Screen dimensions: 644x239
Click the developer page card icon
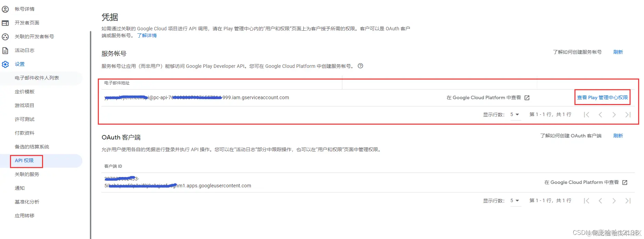[x=6, y=23]
